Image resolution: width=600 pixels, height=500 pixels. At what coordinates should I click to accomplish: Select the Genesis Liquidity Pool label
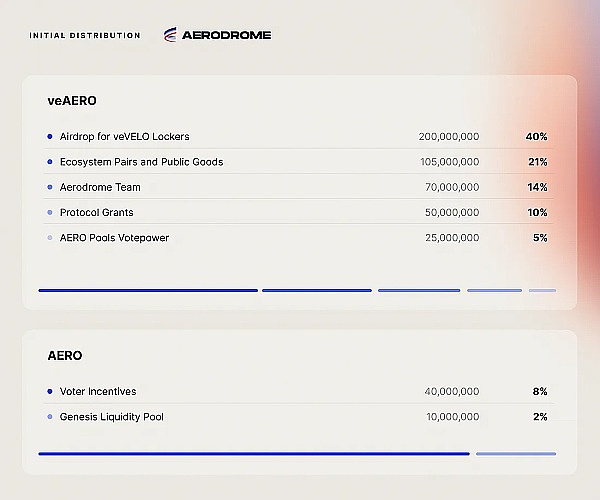click(x=111, y=417)
